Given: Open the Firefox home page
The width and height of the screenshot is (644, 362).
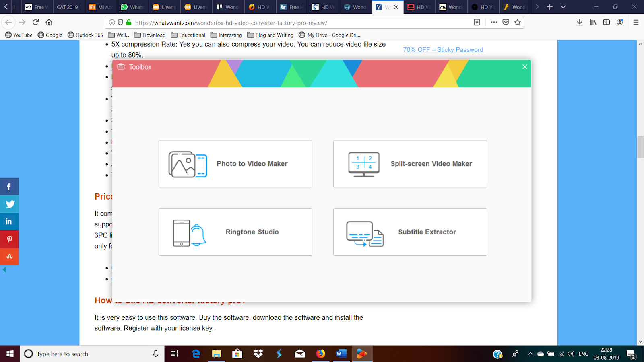Looking at the screenshot, I should coord(49,23).
